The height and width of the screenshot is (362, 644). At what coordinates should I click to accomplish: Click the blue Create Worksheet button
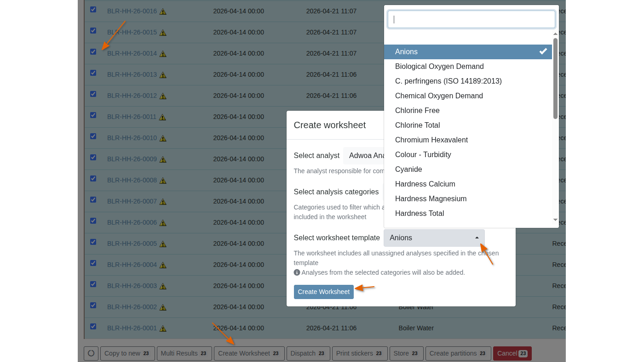point(323,292)
